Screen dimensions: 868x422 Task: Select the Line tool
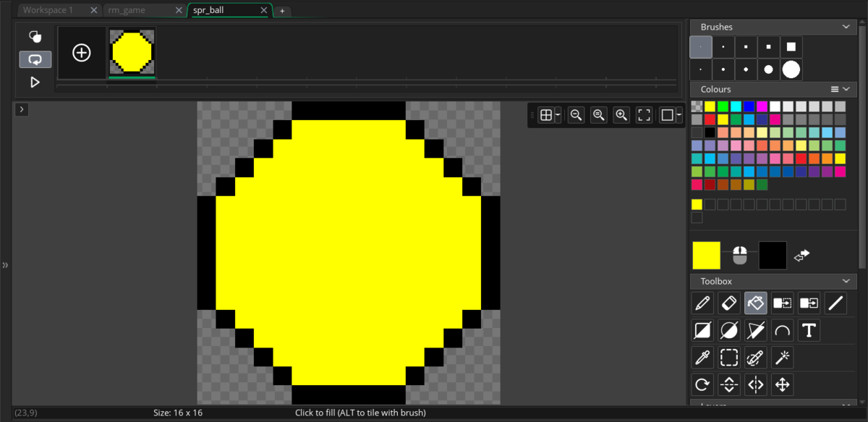tap(835, 303)
